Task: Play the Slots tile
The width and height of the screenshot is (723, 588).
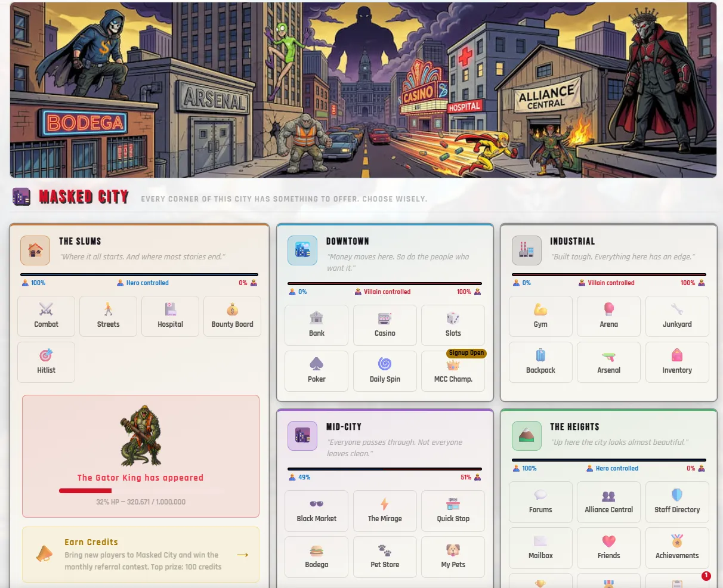Action: 453,325
